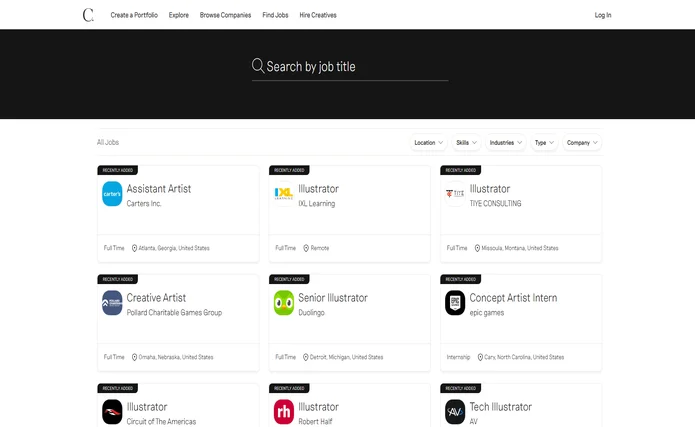The image size is (695, 427).
Task: Open the Senior Illustrator job listing
Action: (333, 298)
